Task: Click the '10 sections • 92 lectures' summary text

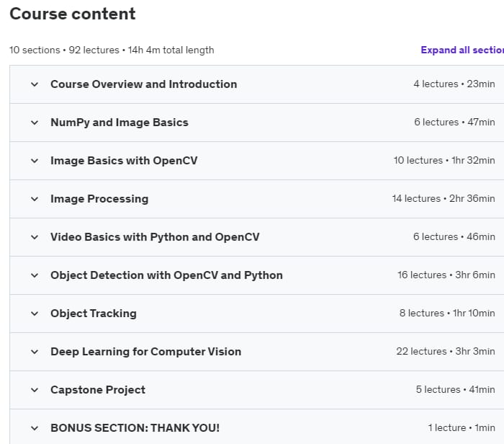Action: pyautogui.click(x=64, y=50)
